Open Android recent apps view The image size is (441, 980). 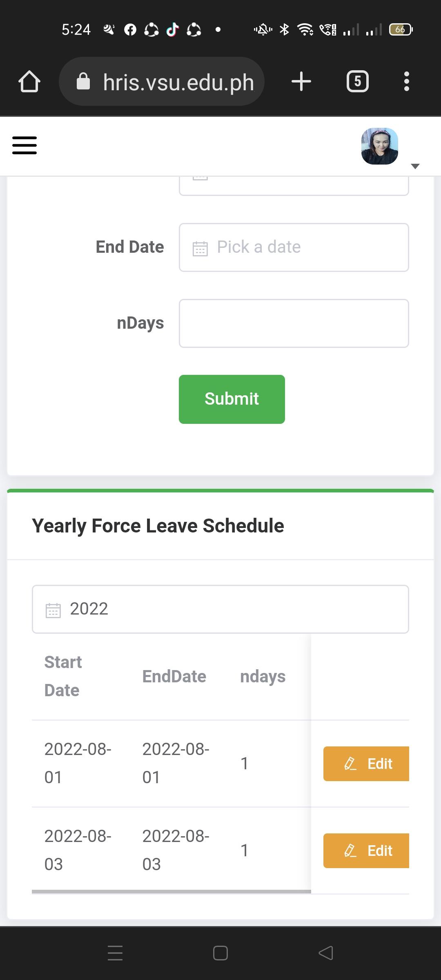point(115,953)
